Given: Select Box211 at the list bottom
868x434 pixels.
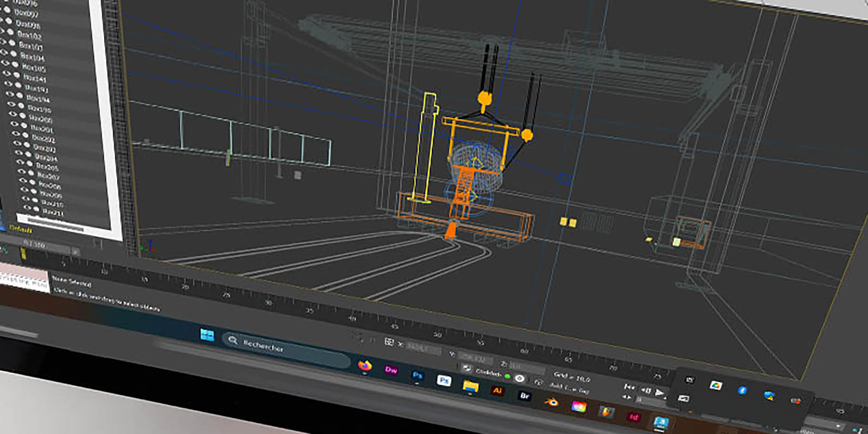Looking at the screenshot, I should (x=53, y=212).
